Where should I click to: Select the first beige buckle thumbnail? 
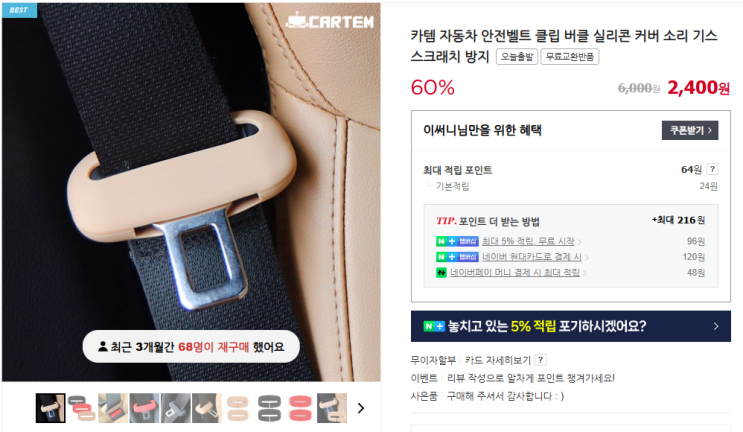coord(50,408)
